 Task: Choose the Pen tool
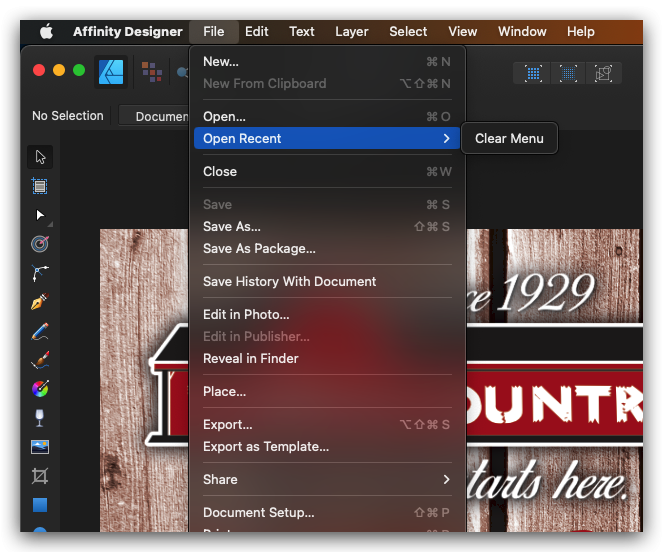pyautogui.click(x=40, y=302)
